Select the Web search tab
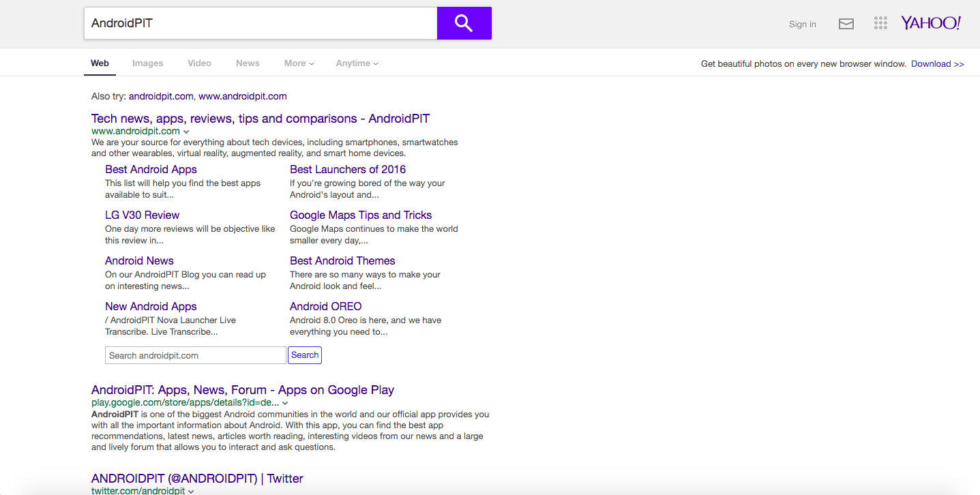Screen dimensions: 980x495 [100, 63]
